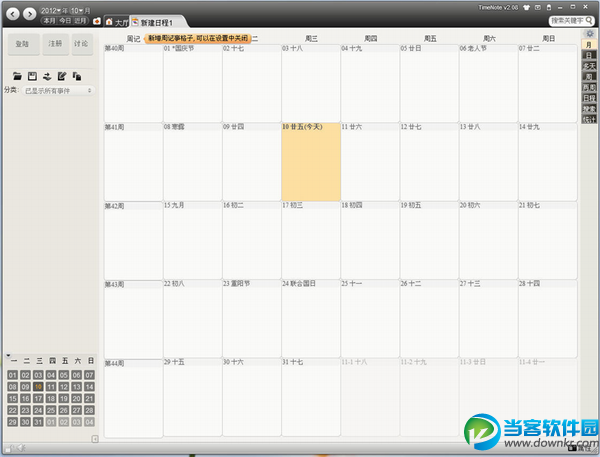Select the 06 老人节 day cell
Viewport: 600px width, 457px height.
pos(488,83)
